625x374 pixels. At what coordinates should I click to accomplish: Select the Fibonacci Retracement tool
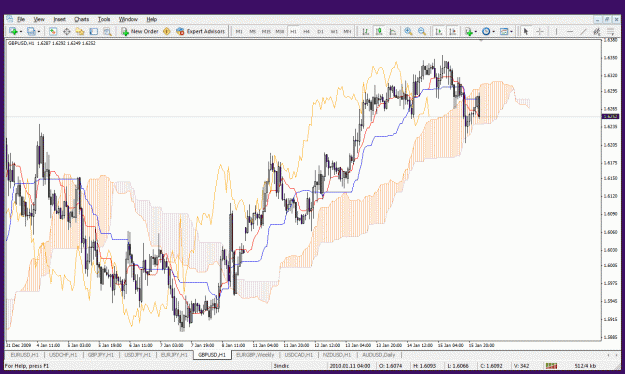coord(610,31)
